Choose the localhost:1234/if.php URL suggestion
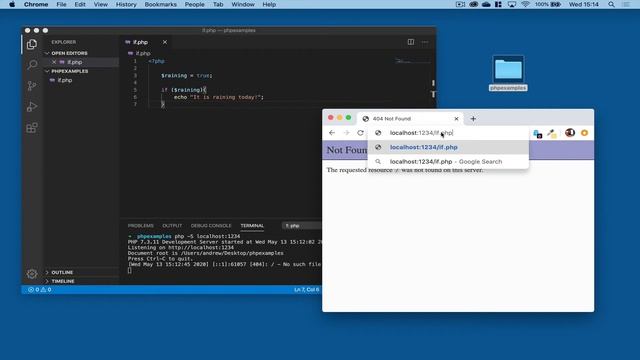The width and height of the screenshot is (640, 360). (x=448, y=147)
